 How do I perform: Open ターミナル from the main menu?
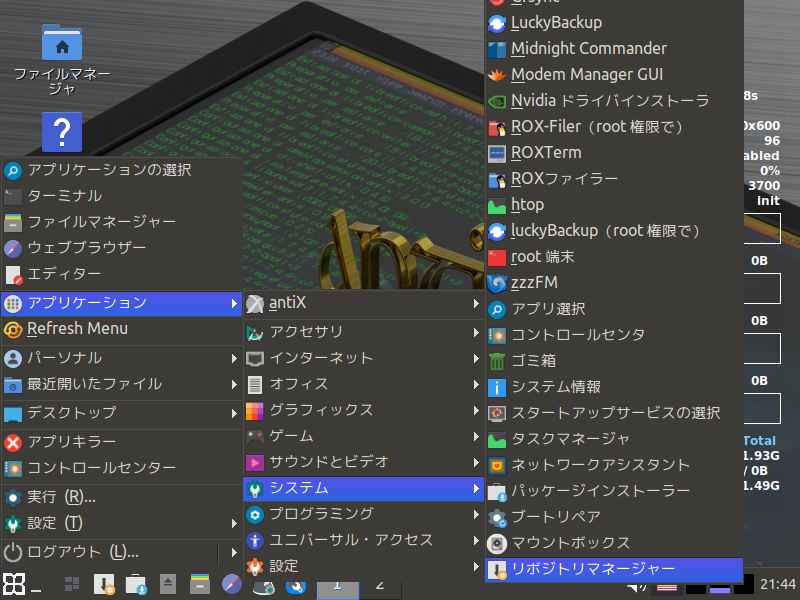(x=121, y=196)
